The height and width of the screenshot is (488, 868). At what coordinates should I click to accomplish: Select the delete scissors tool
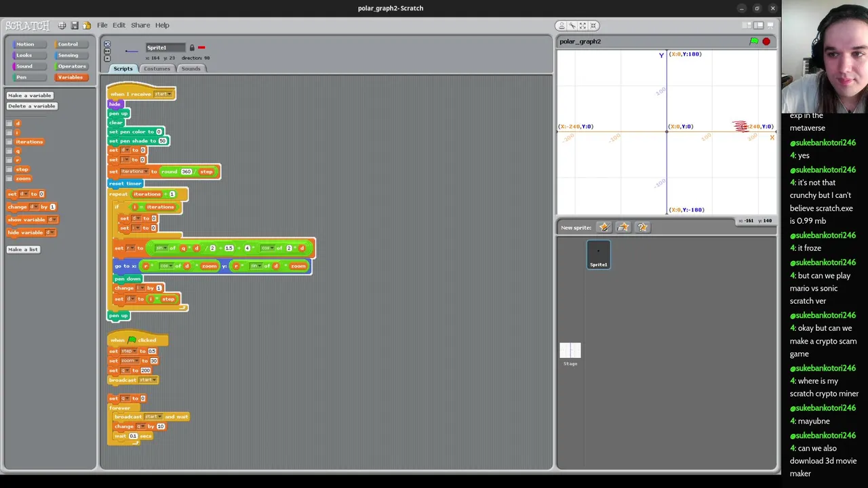[572, 26]
